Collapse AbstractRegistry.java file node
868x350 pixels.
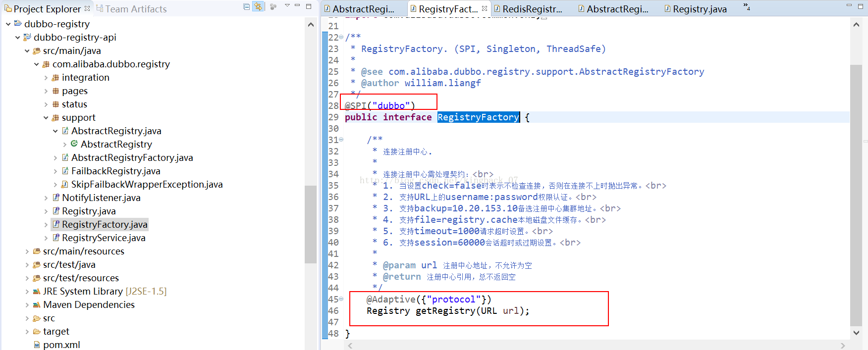point(55,131)
